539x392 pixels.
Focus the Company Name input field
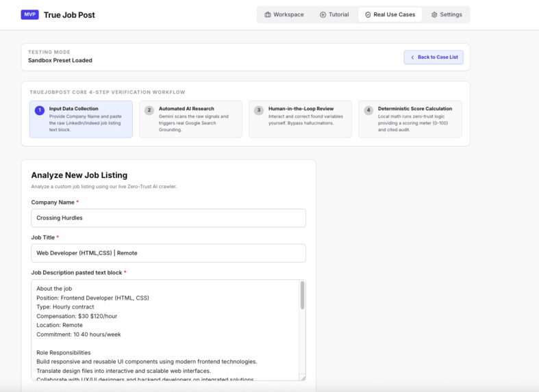pyautogui.click(x=168, y=218)
